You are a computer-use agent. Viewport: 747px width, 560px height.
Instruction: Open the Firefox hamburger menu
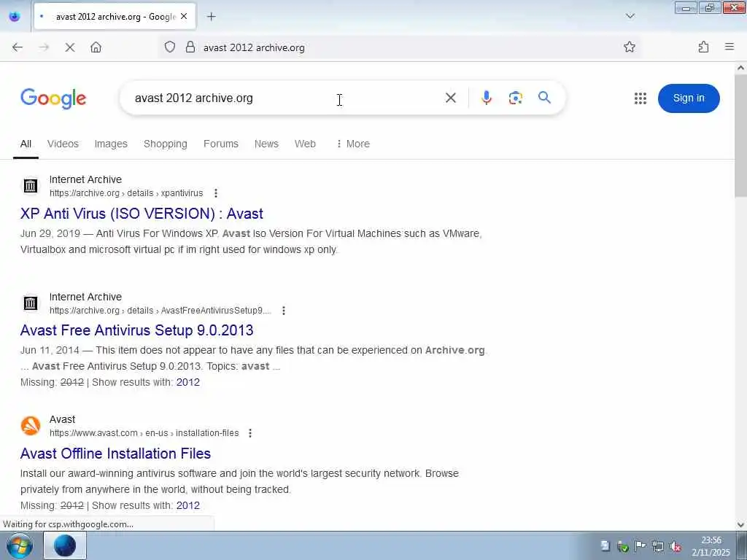point(729,47)
